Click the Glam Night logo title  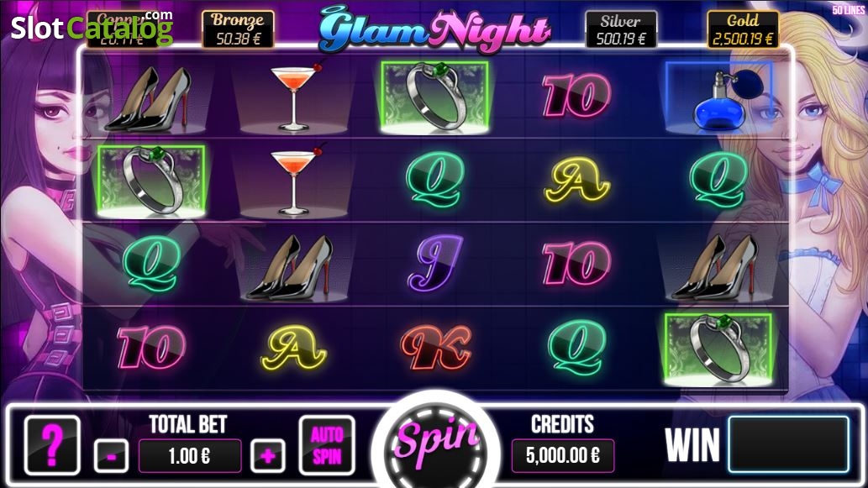click(x=434, y=30)
